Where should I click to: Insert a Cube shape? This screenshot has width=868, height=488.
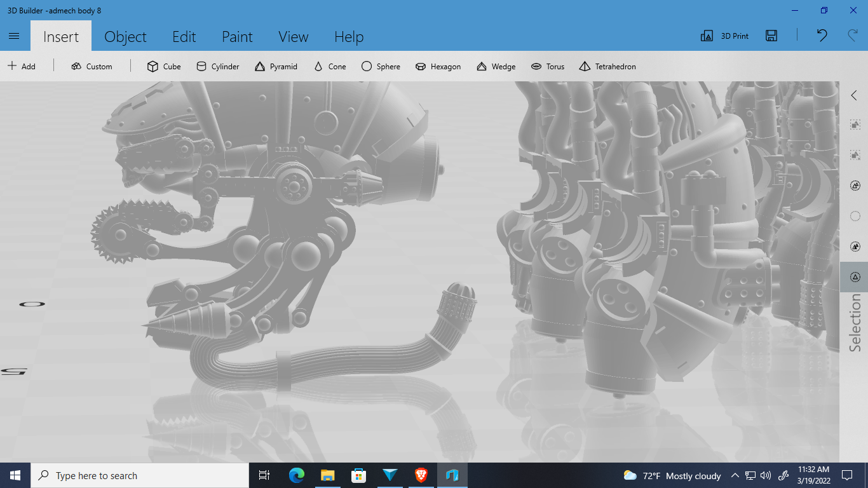pos(164,66)
